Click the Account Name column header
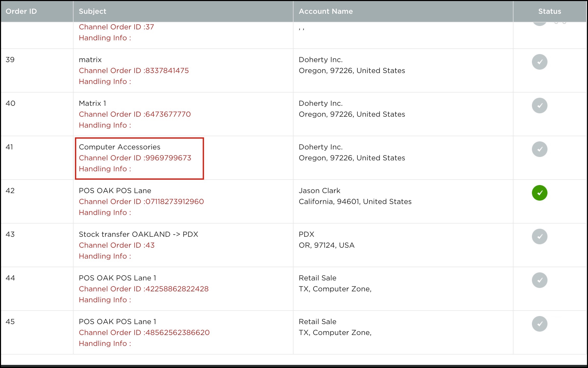588x368 pixels. (x=326, y=11)
